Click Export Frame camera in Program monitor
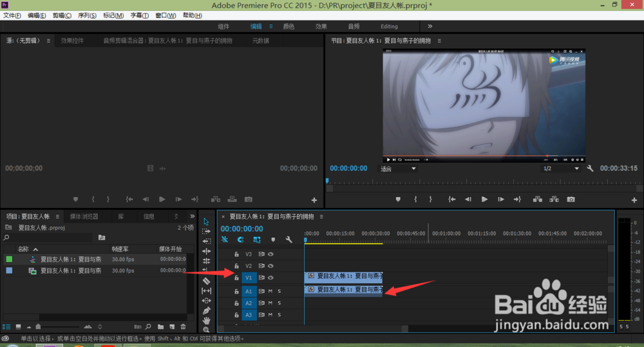The width and height of the screenshot is (644, 347). click(x=571, y=199)
